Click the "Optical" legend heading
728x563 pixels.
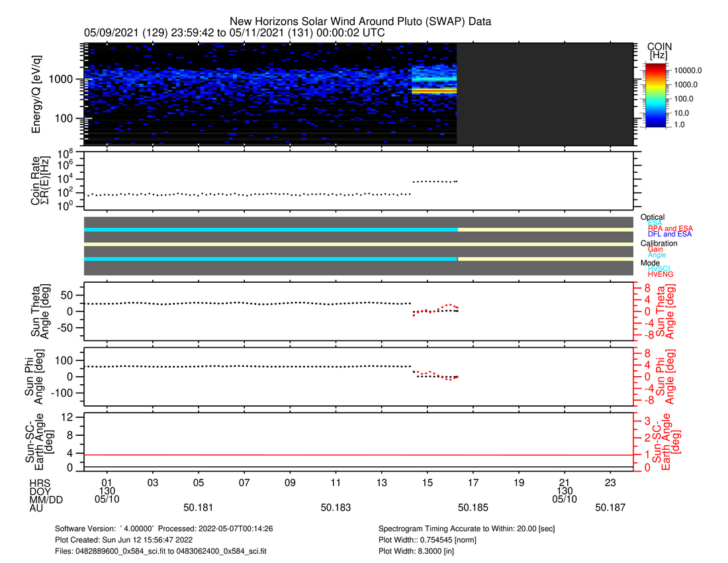pyautogui.click(x=653, y=217)
